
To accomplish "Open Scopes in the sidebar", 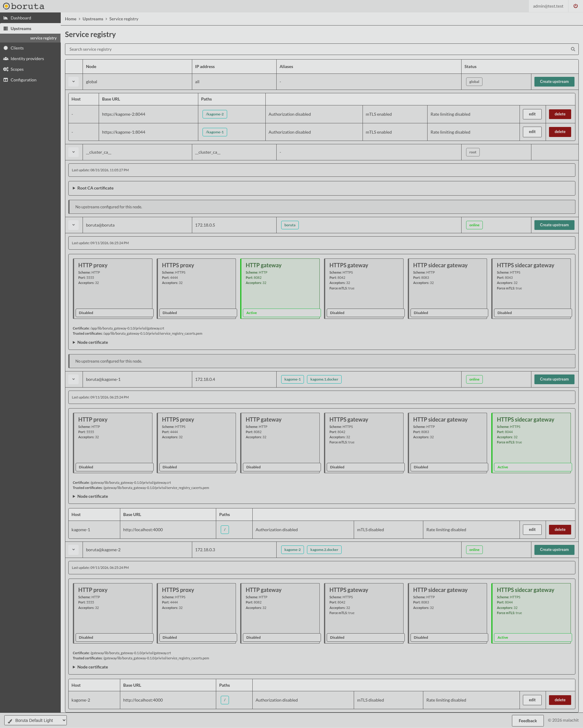I will pos(30,69).
